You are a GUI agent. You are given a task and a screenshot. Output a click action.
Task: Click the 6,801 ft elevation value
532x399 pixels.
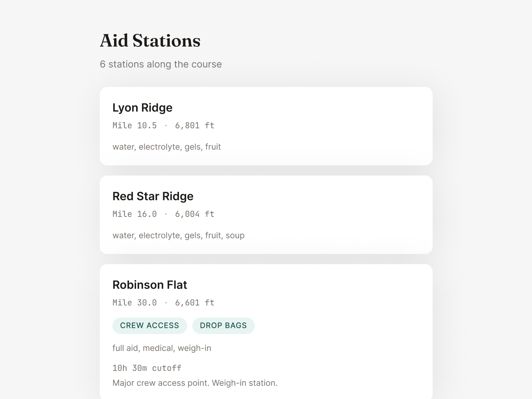coord(194,126)
